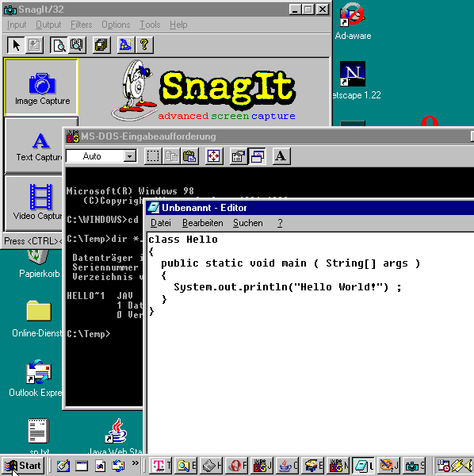The width and height of the screenshot is (474, 476).
Task: Open the Bearbeiten menu in Editor
Action: [x=203, y=223]
